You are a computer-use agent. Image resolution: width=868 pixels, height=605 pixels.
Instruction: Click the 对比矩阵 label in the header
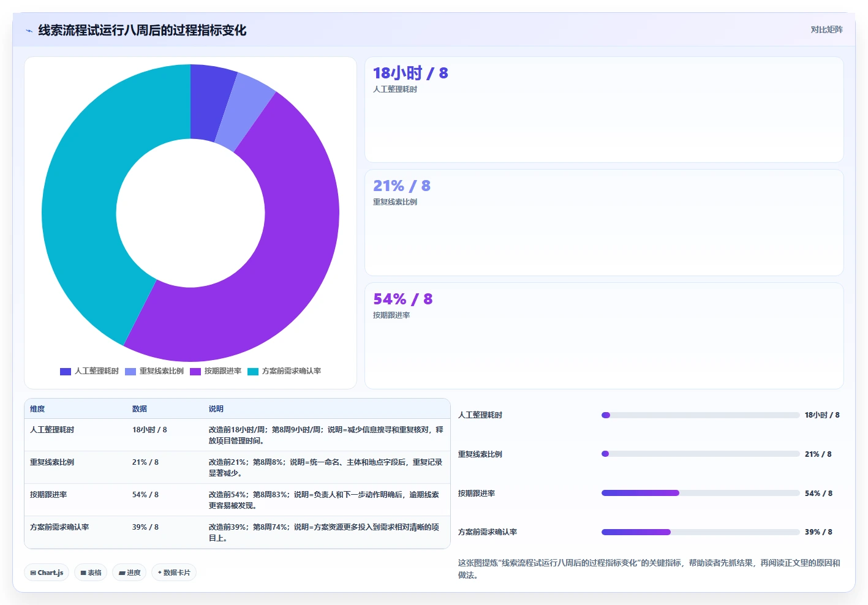point(826,29)
